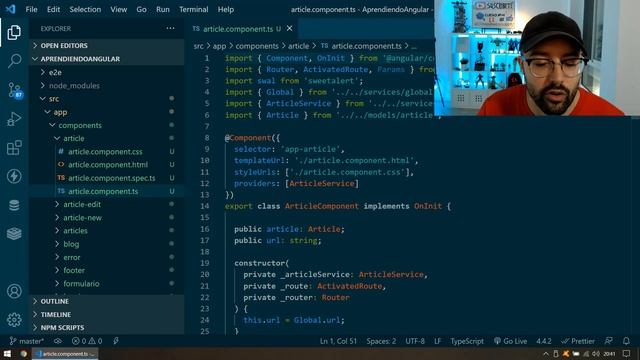The height and width of the screenshot is (360, 640).
Task: Close the article.component.ts tab
Action: click(289, 28)
